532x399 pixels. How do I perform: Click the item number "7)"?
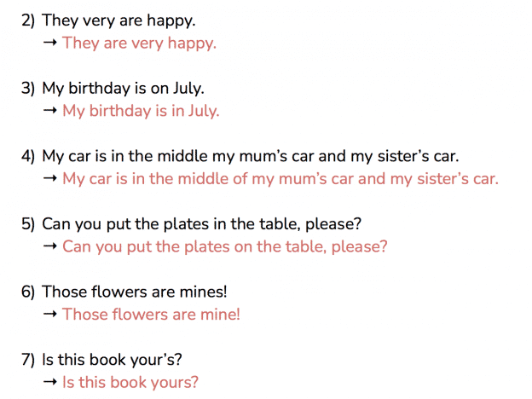28,361
